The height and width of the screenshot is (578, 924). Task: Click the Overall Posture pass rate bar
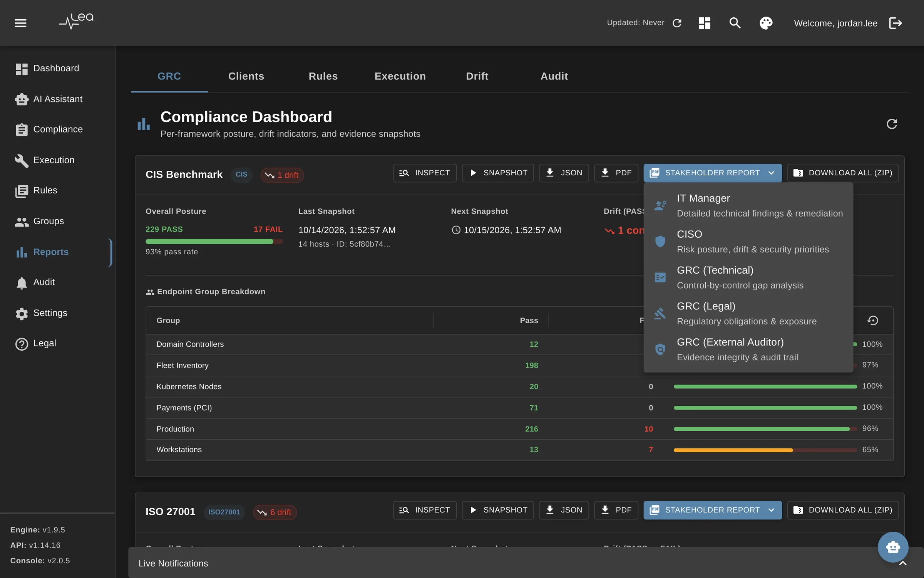[214, 242]
